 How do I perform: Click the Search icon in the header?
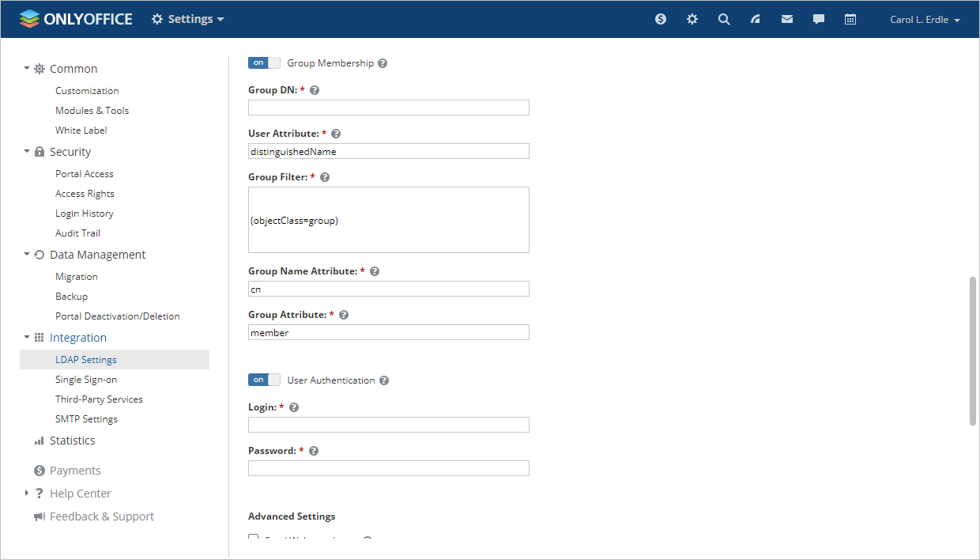pyautogui.click(x=724, y=18)
